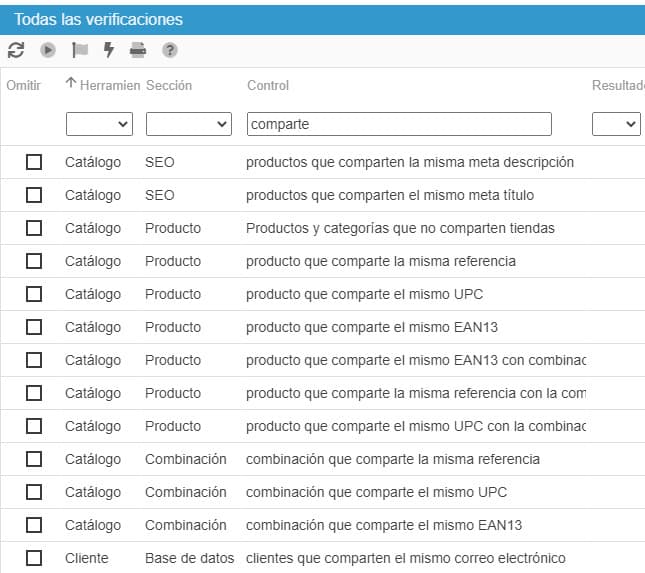Open the Resultado filter dropdown

click(x=616, y=124)
